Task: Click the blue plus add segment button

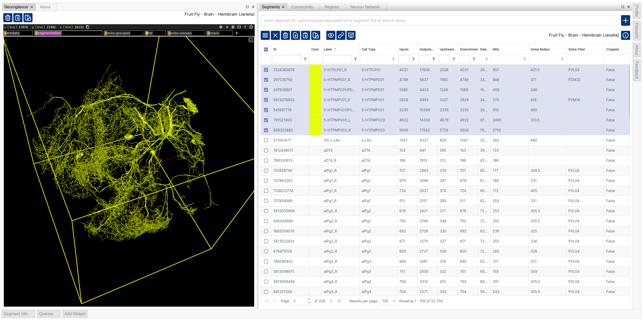Action: point(626,20)
